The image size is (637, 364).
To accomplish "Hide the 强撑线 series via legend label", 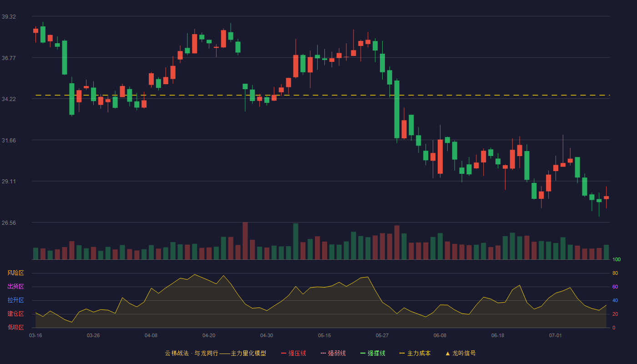I will point(376,353).
